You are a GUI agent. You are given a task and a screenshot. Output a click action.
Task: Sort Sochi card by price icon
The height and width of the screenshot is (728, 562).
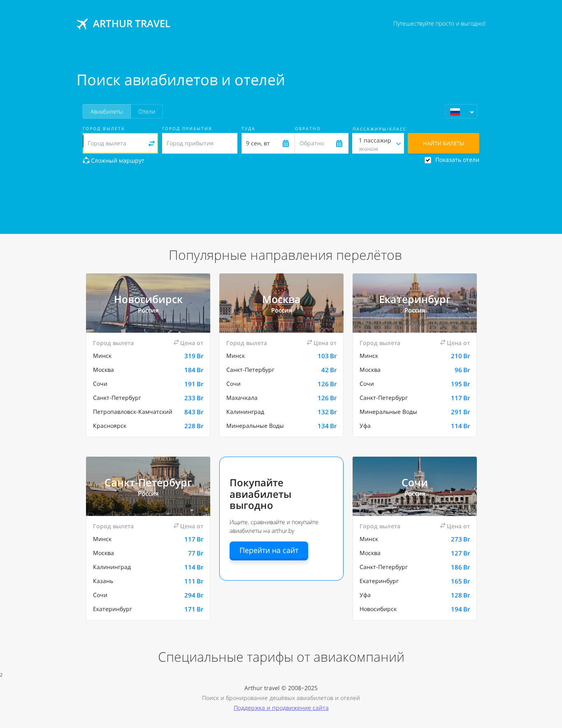pos(443,525)
